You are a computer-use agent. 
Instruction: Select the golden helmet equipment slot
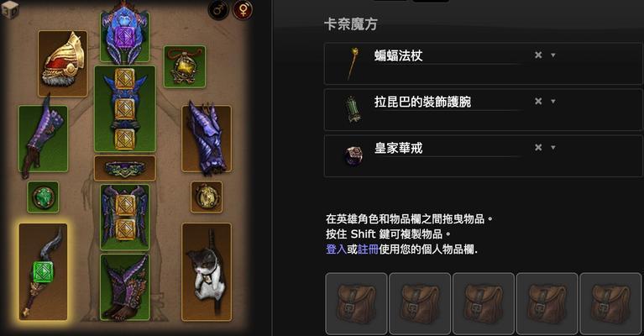click(x=63, y=63)
